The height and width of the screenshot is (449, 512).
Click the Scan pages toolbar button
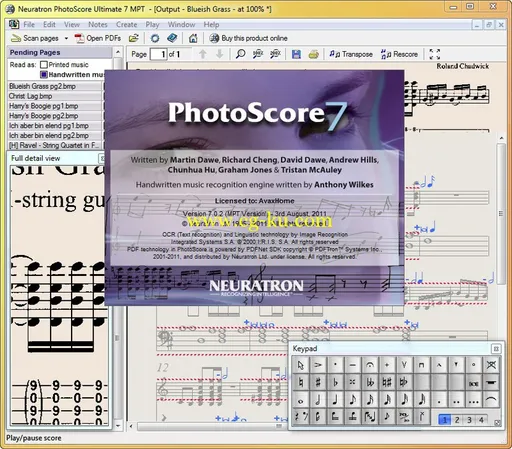35,38
